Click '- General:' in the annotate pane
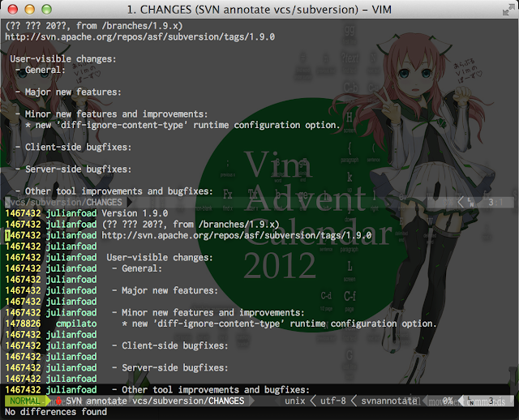 pos(137,268)
